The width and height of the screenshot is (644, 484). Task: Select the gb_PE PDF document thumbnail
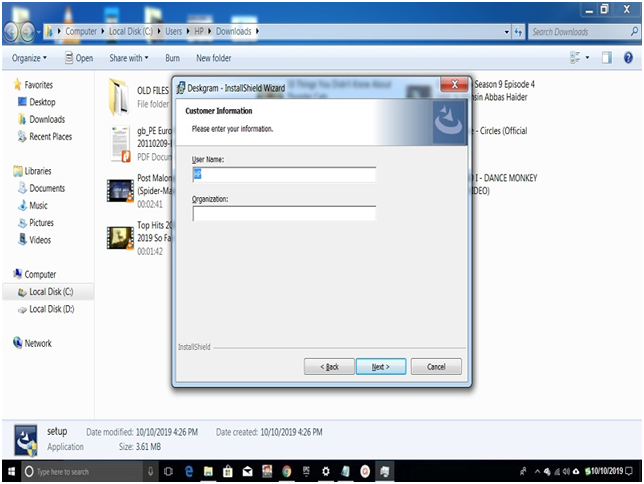tap(120, 144)
